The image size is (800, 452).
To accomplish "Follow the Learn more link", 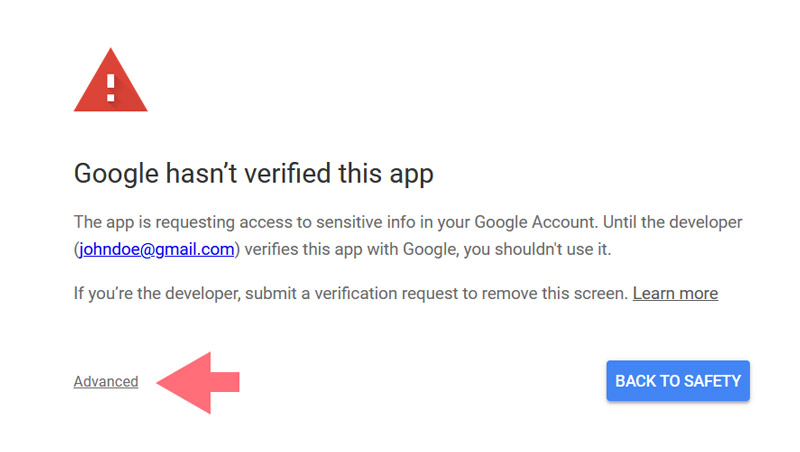I will pyautogui.click(x=676, y=293).
